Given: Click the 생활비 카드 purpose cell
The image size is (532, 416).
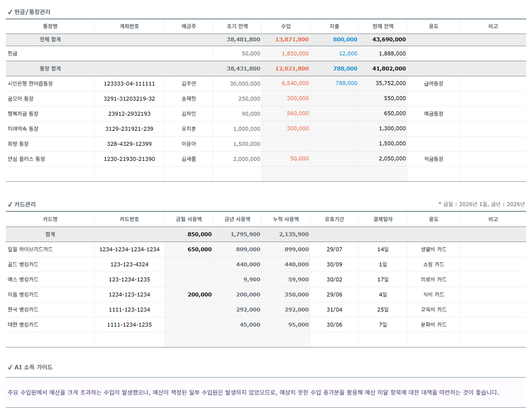Looking at the screenshot, I should [433, 249].
